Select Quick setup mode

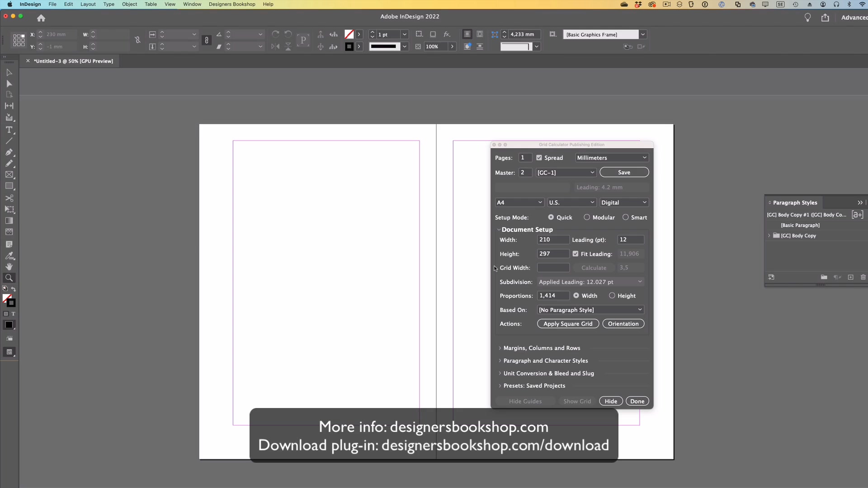click(551, 217)
